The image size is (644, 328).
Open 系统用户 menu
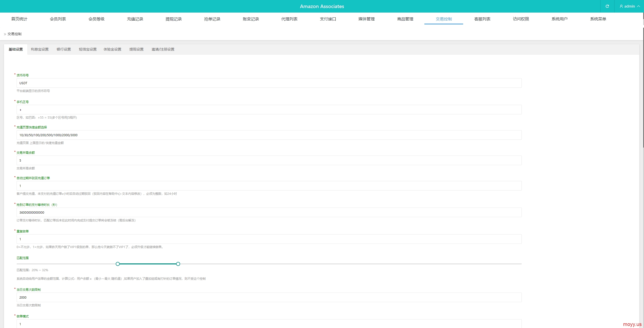point(559,19)
